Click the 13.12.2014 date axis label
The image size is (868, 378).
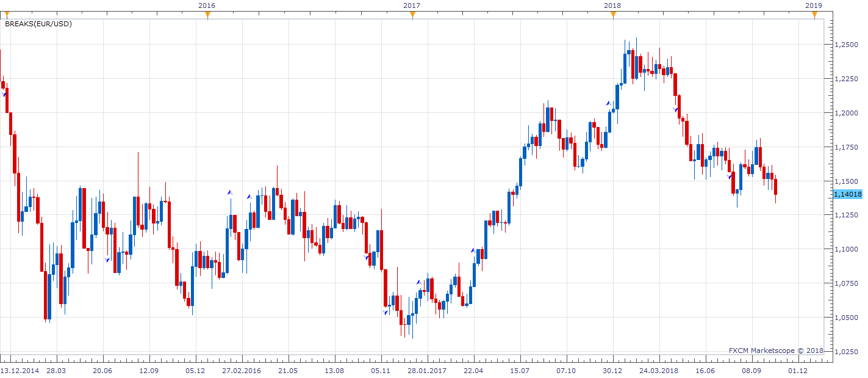point(20,371)
